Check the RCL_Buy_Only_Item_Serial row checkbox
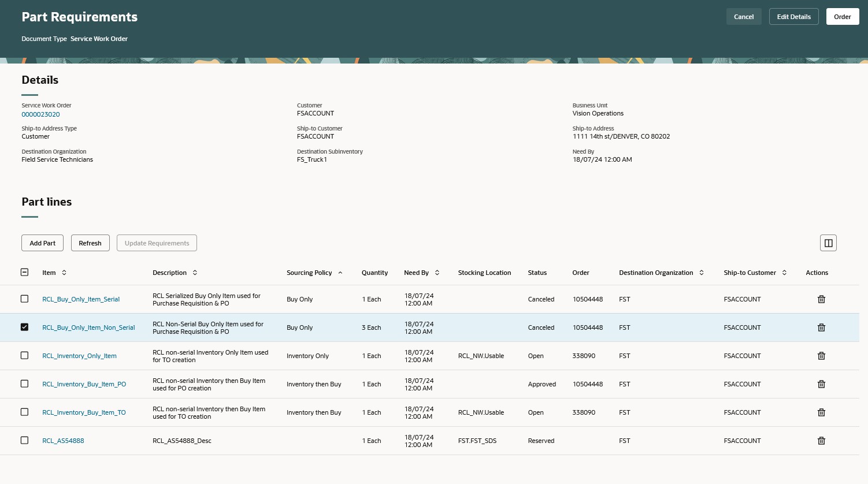The height and width of the screenshot is (484, 868). (x=24, y=299)
